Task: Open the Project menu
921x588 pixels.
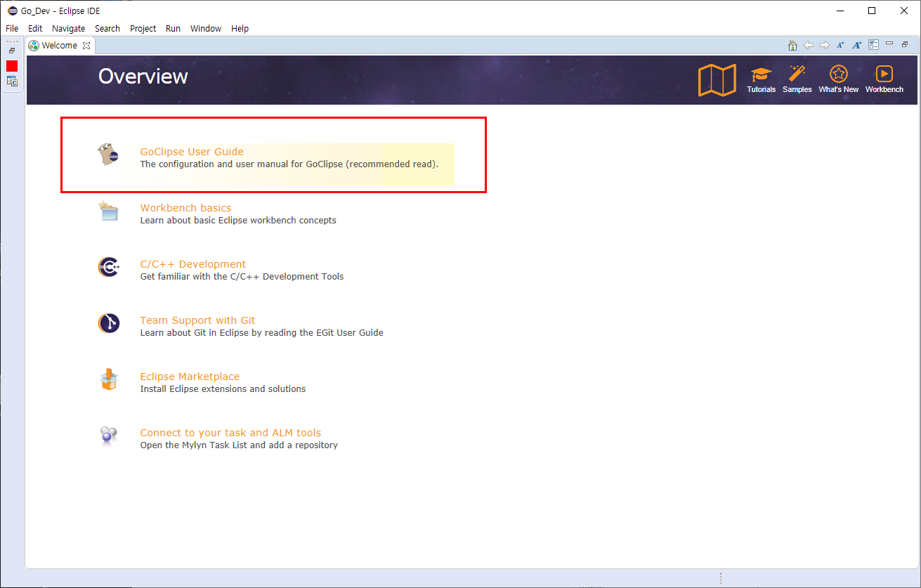Action: [x=143, y=29]
